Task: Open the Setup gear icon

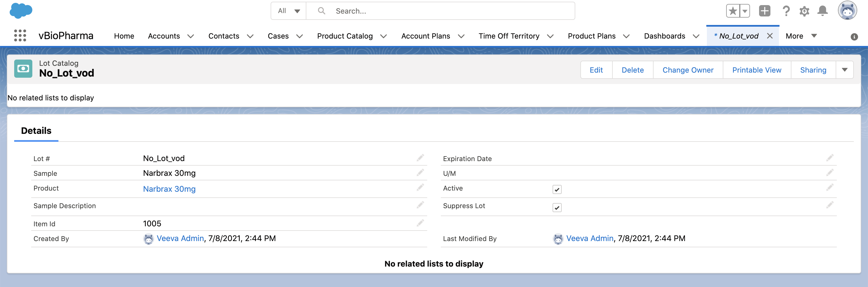Action: pos(804,11)
